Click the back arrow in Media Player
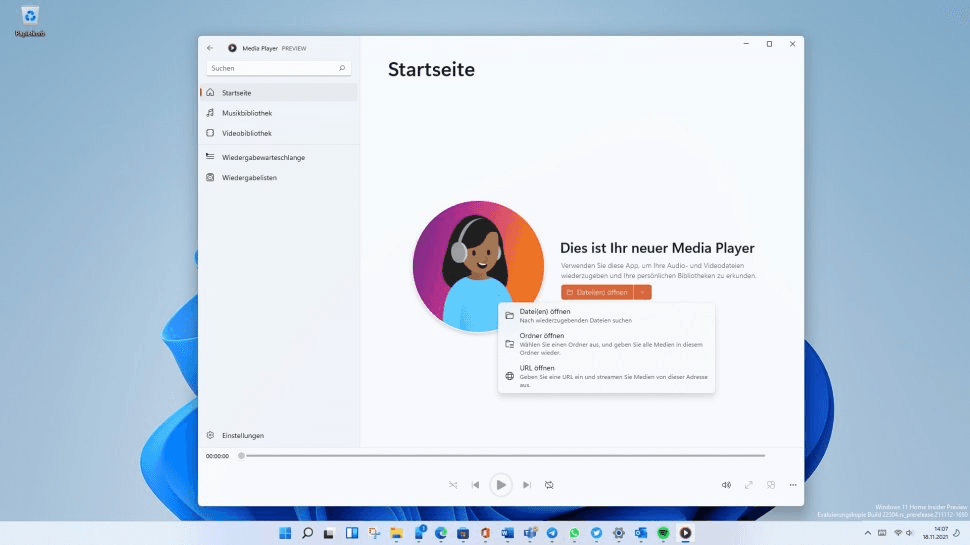The width and height of the screenshot is (970, 545). (210, 48)
